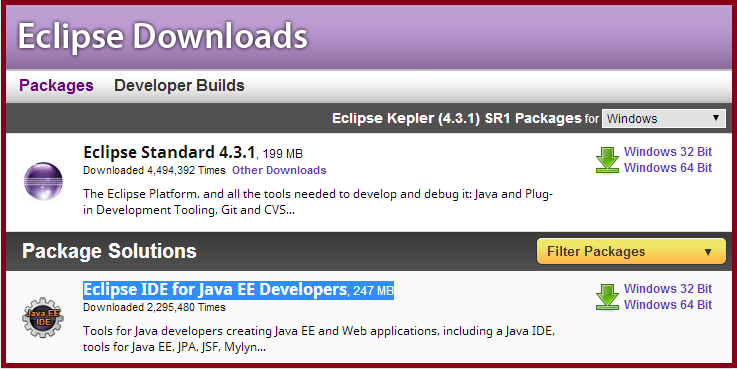Screen dimensions: 737x369
Task: Click green download arrow for Eclipse Standard
Action: [x=607, y=160]
